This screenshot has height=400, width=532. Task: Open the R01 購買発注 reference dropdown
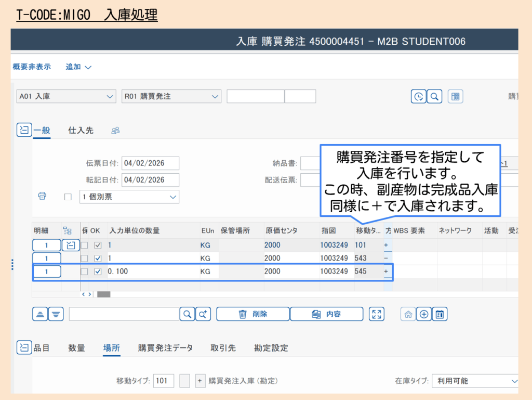point(171,96)
